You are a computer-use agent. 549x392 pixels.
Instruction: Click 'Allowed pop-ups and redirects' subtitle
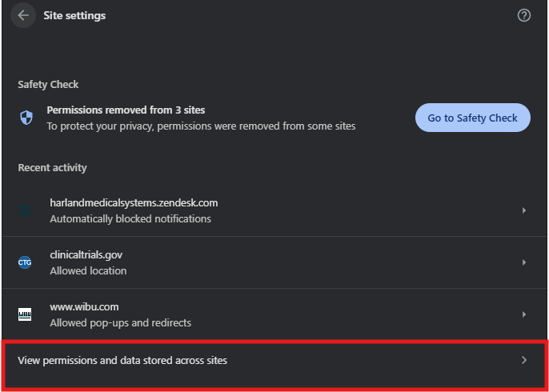tap(120, 323)
